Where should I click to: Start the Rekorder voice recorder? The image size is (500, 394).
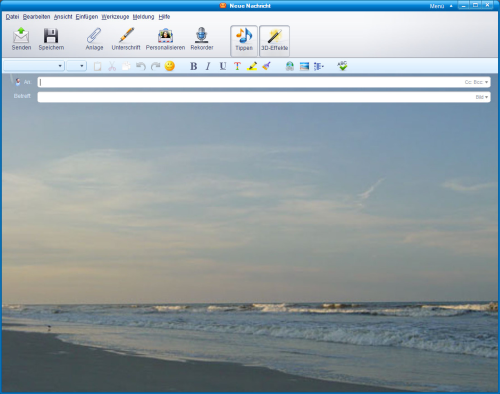click(202, 39)
